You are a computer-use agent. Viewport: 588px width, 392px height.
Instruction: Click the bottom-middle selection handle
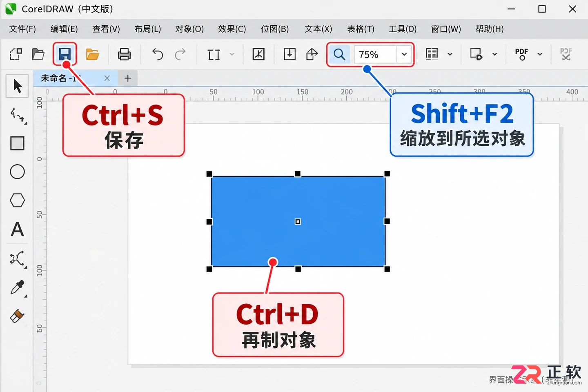[x=298, y=269]
